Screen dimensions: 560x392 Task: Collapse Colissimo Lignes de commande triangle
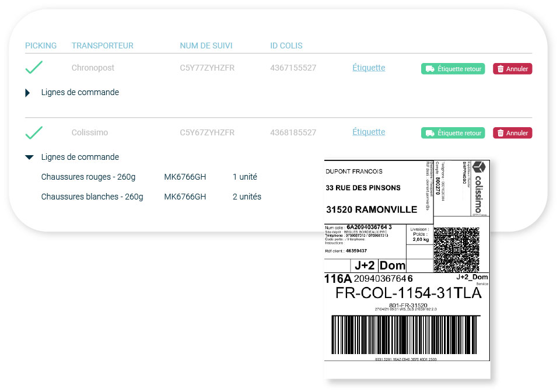coord(29,157)
